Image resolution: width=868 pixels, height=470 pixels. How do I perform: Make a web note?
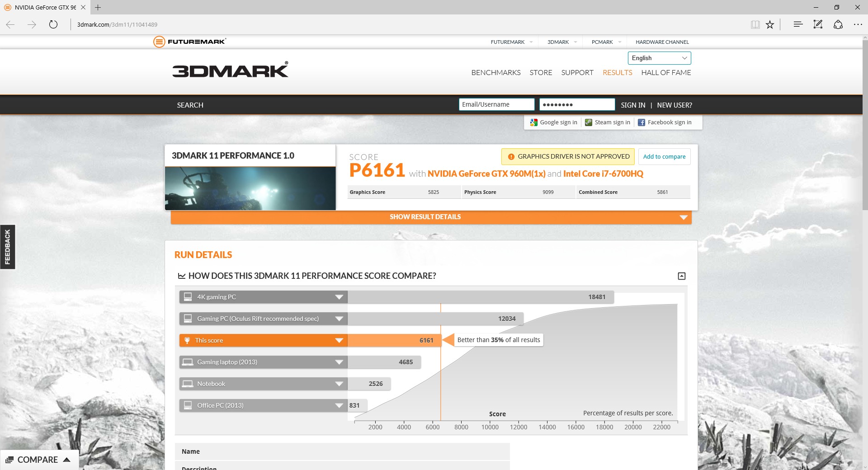[x=818, y=24]
